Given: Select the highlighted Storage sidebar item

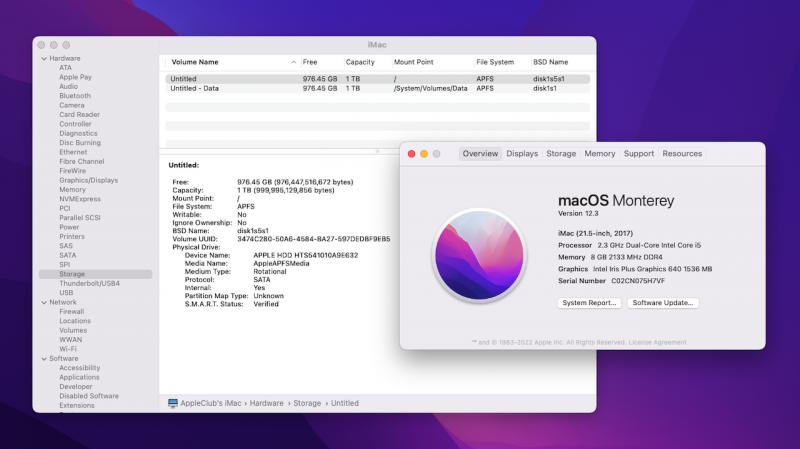Looking at the screenshot, I should [x=95, y=274].
